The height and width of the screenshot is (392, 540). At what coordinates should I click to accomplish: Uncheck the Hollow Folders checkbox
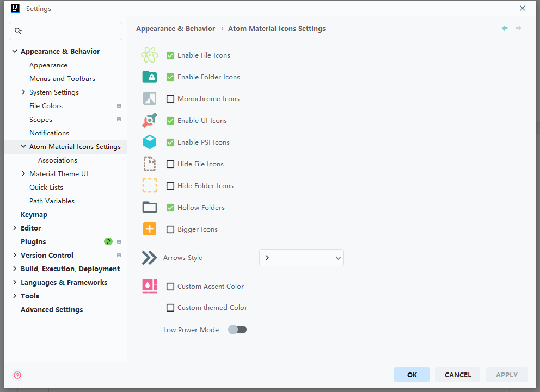[x=170, y=208]
